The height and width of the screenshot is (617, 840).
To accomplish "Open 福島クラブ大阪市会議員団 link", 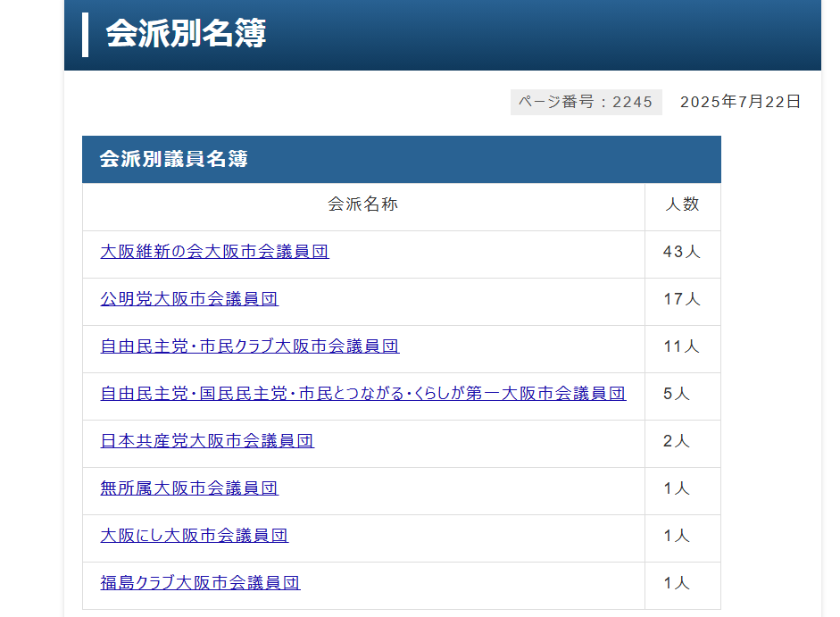I will coord(200,583).
